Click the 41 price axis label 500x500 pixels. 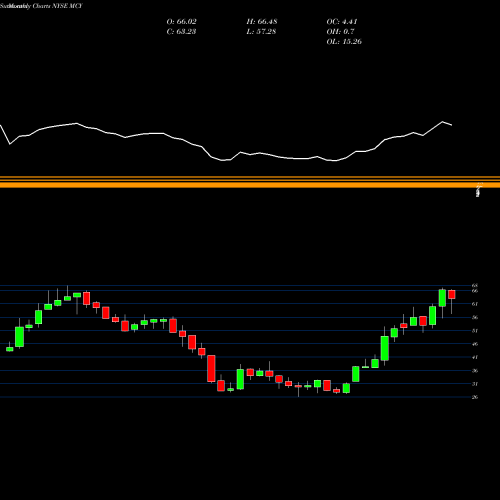(475, 357)
